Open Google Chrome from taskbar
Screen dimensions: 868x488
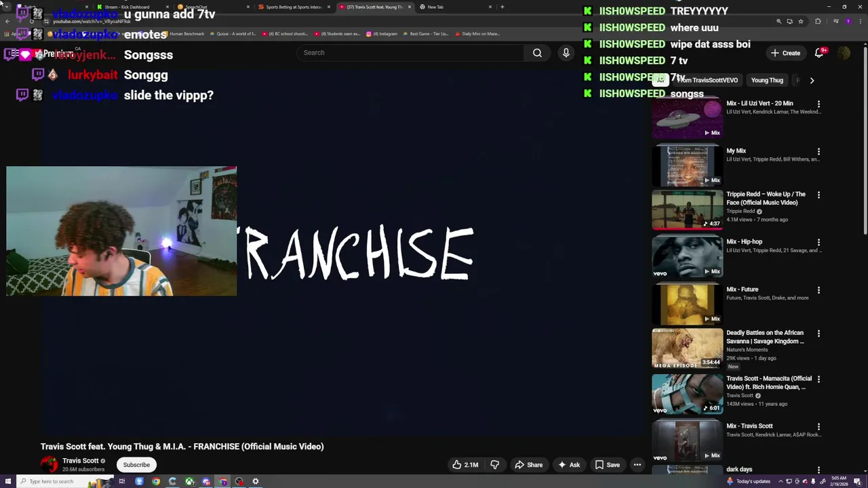[x=156, y=481]
